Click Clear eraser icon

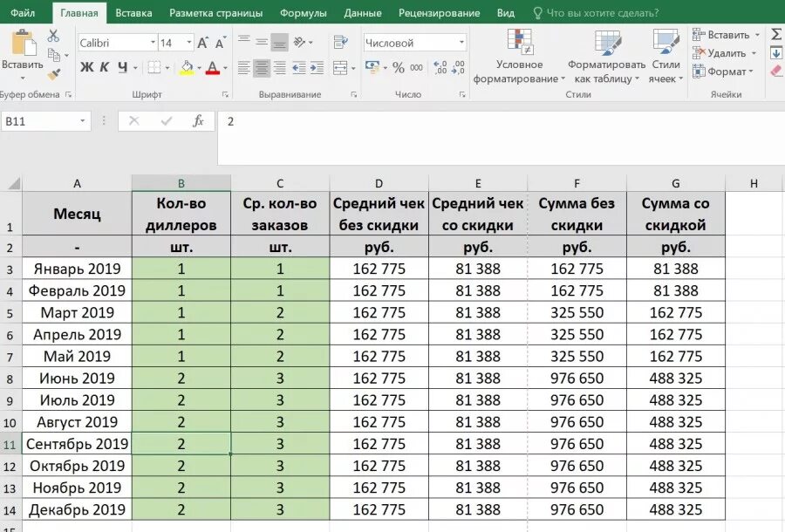(x=776, y=71)
